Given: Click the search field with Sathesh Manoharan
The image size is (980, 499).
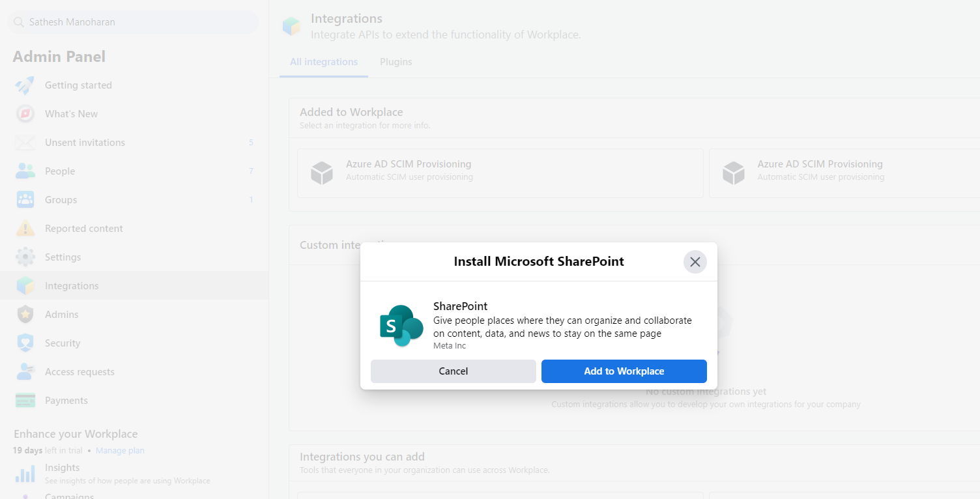Looking at the screenshot, I should click(x=133, y=22).
